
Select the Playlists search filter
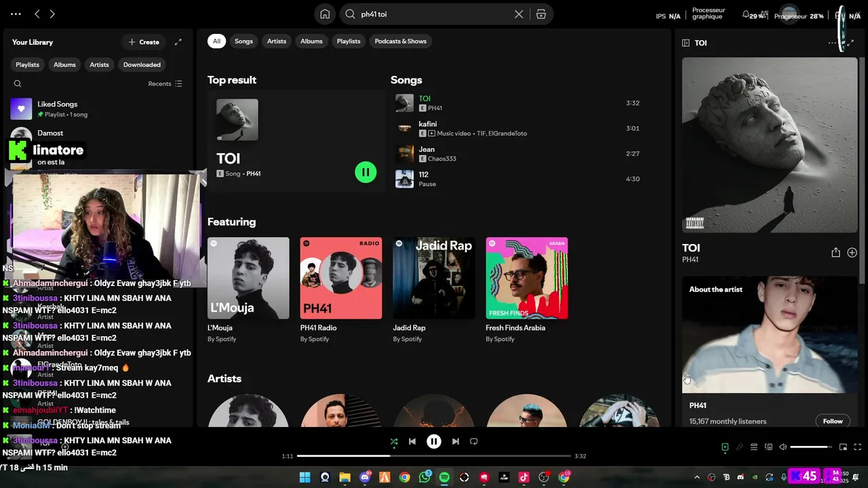click(349, 41)
